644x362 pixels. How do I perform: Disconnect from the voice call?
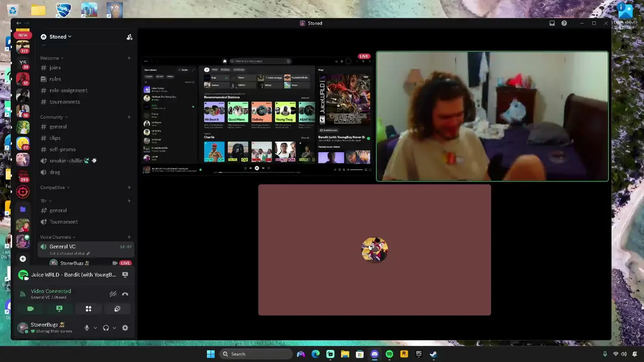(x=125, y=294)
